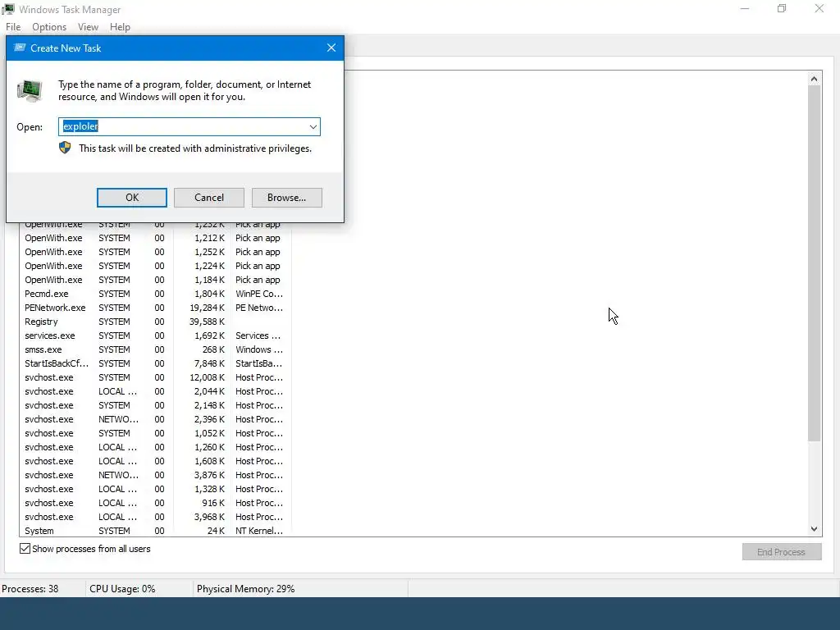
Task: Select the StartIsBackCf... process row
Action: point(155,363)
